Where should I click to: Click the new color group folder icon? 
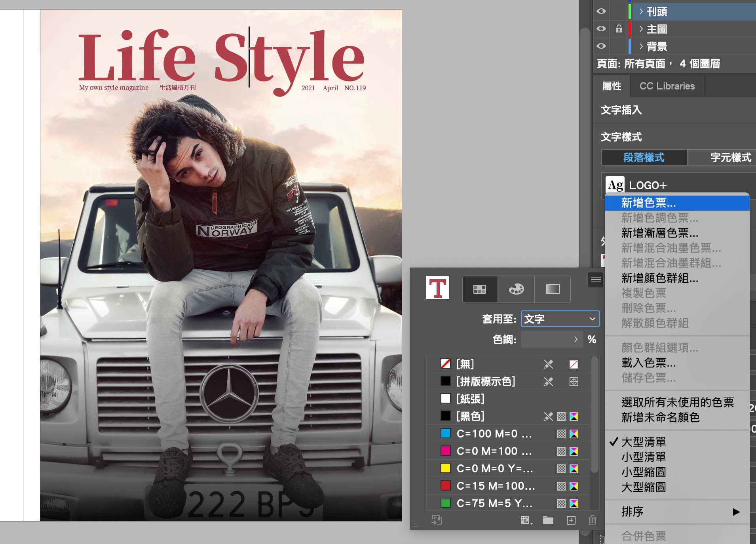(x=548, y=520)
